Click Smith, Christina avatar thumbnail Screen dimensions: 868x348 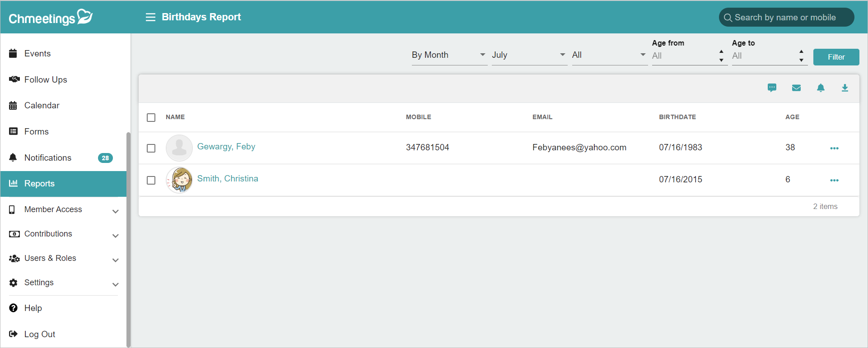point(179,180)
